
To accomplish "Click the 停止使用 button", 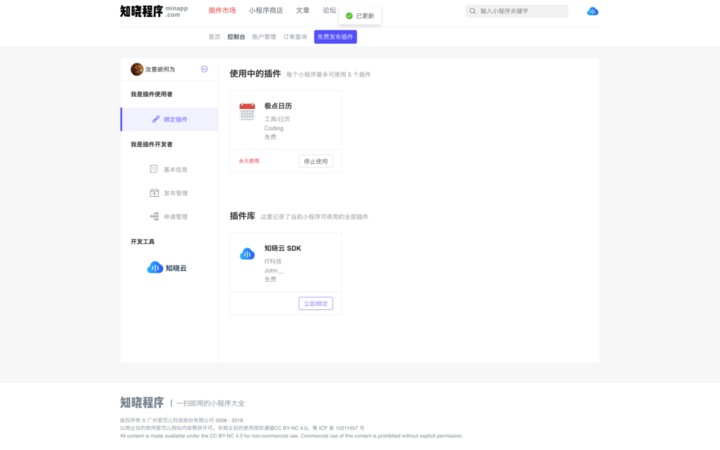I will (316, 161).
